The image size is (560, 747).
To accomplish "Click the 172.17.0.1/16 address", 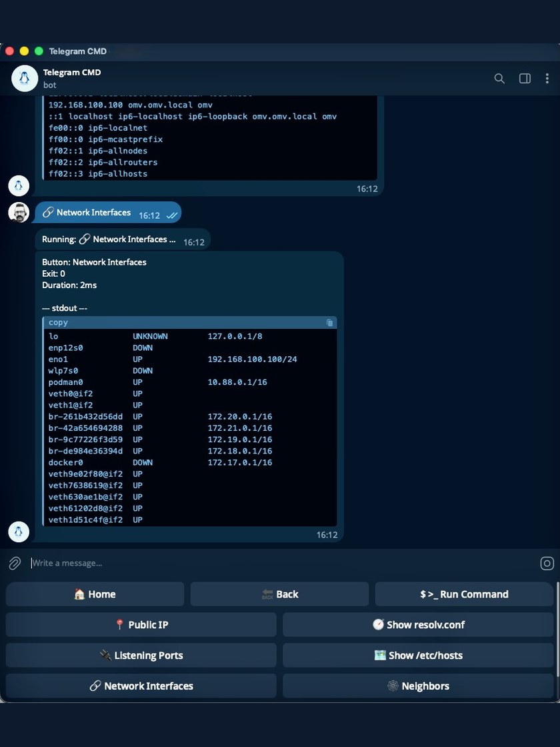I will 239,463.
